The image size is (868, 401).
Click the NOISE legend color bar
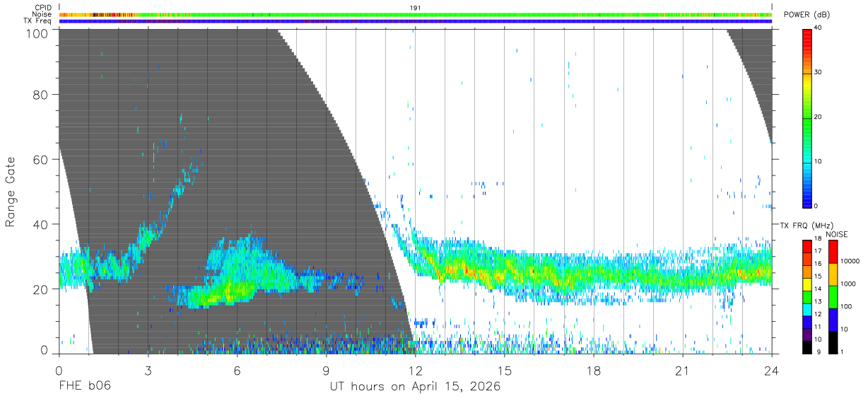tap(832, 296)
